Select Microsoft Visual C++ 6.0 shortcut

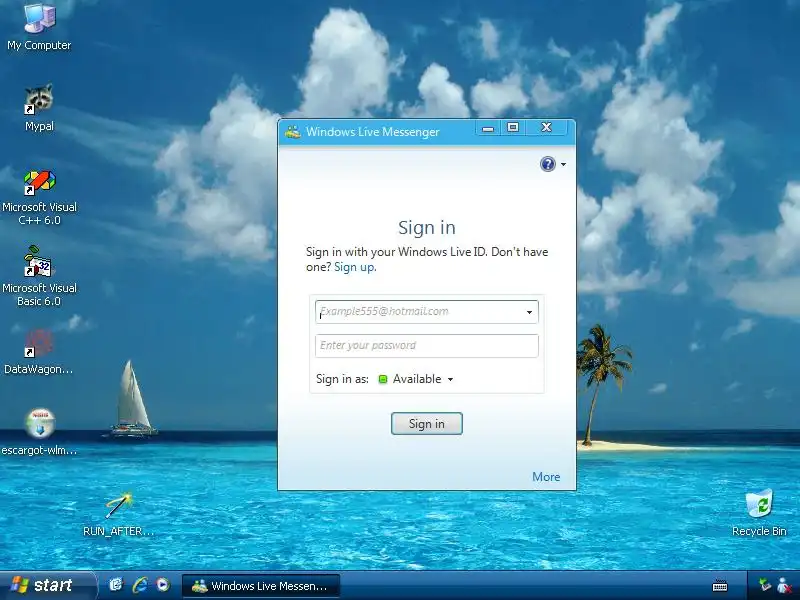(x=39, y=198)
